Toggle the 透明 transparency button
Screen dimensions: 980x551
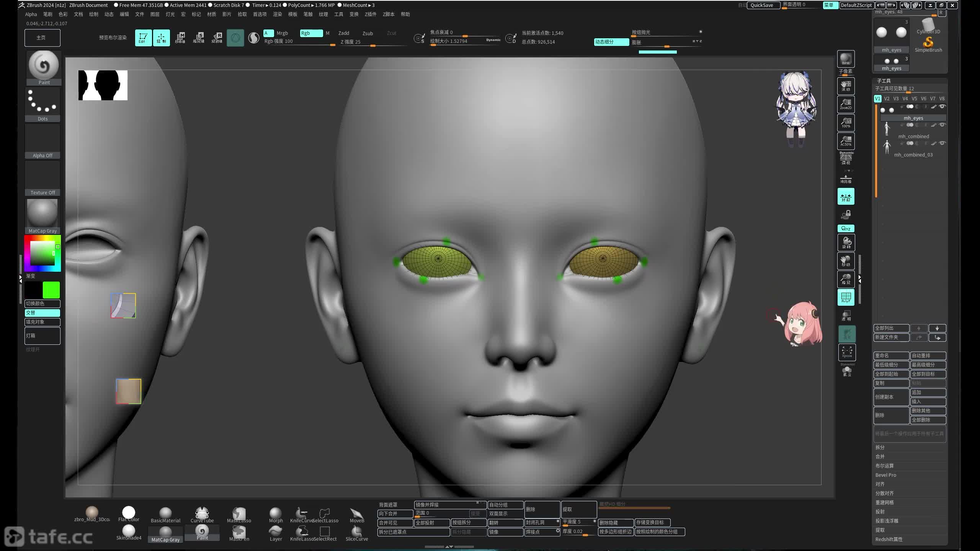[846, 316]
